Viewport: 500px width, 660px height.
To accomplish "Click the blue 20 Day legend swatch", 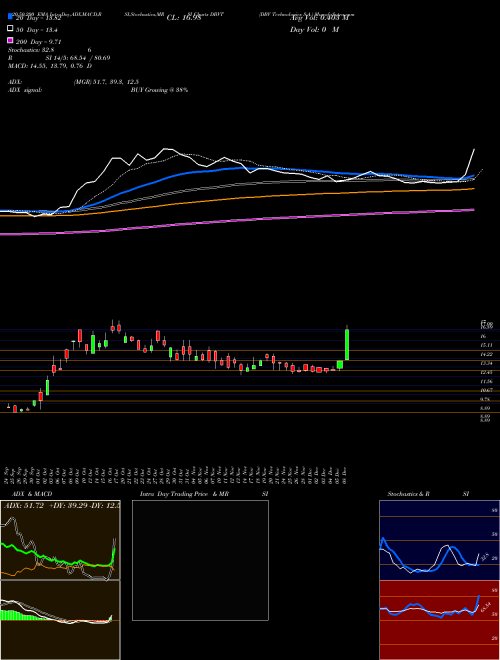I will [10, 17].
